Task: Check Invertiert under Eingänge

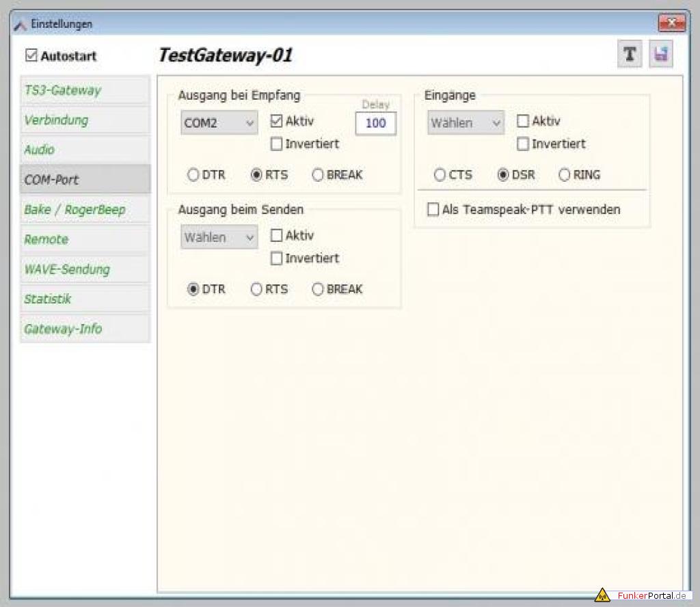Action: coord(523,144)
